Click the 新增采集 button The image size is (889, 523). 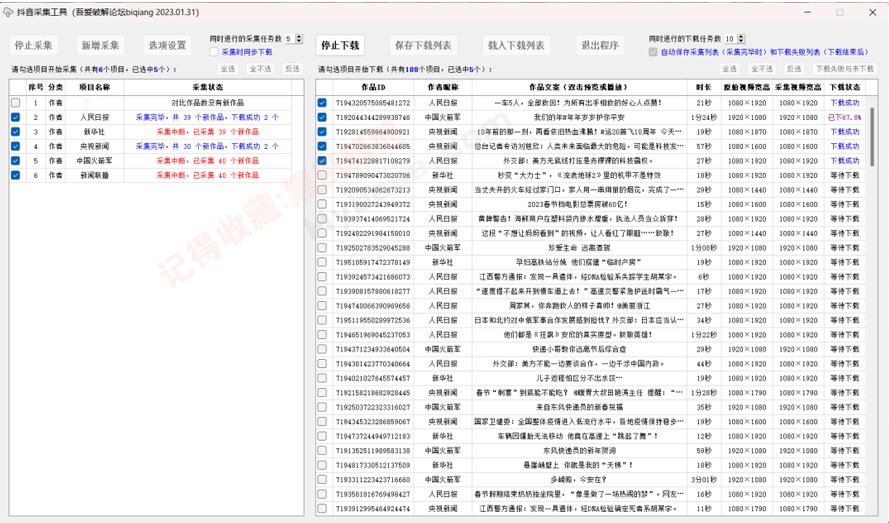[100, 45]
